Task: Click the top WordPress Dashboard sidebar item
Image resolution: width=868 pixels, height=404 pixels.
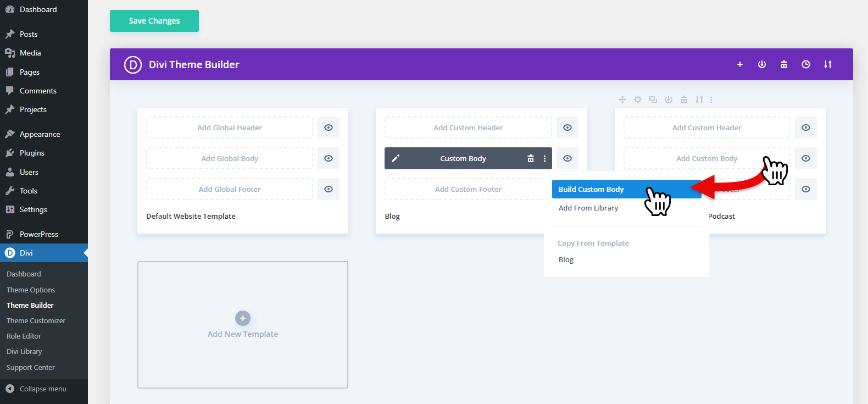Action: (x=44, y=9)
